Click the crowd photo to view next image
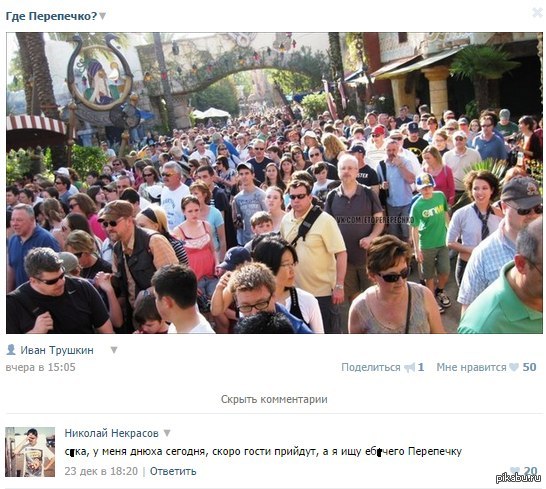 pos(274,183)
